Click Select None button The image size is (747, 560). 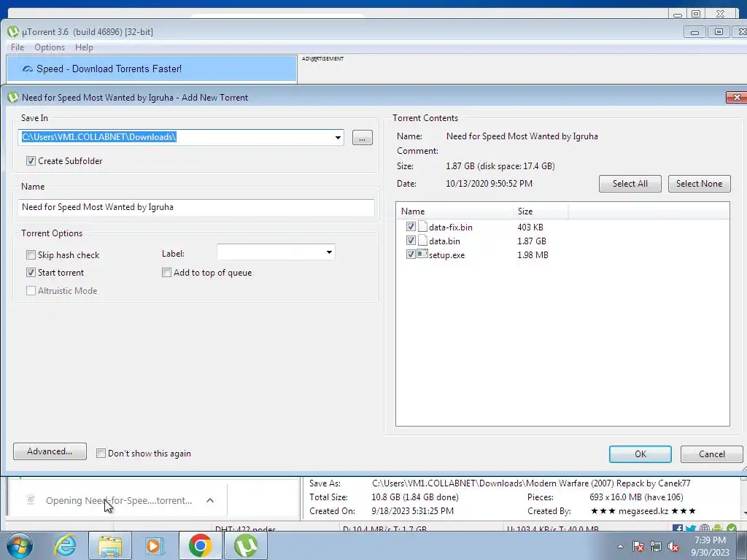699,184
